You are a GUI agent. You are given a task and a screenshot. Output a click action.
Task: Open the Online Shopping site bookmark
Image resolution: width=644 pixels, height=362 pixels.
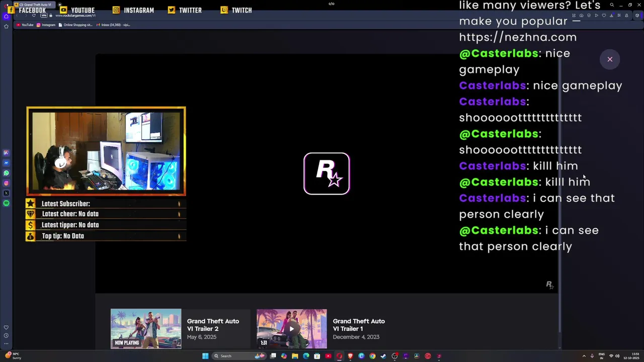75,25
